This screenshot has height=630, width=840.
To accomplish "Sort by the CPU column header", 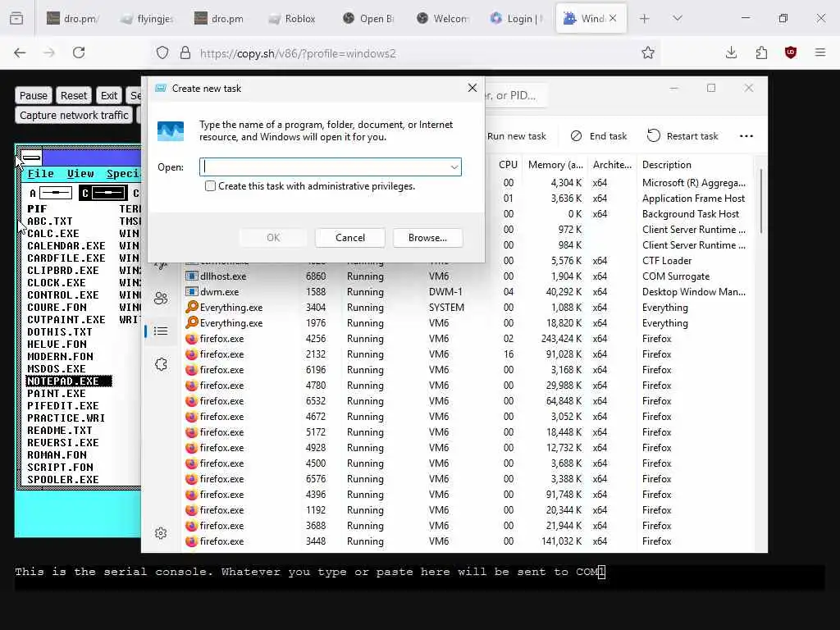I will point(508,165).
